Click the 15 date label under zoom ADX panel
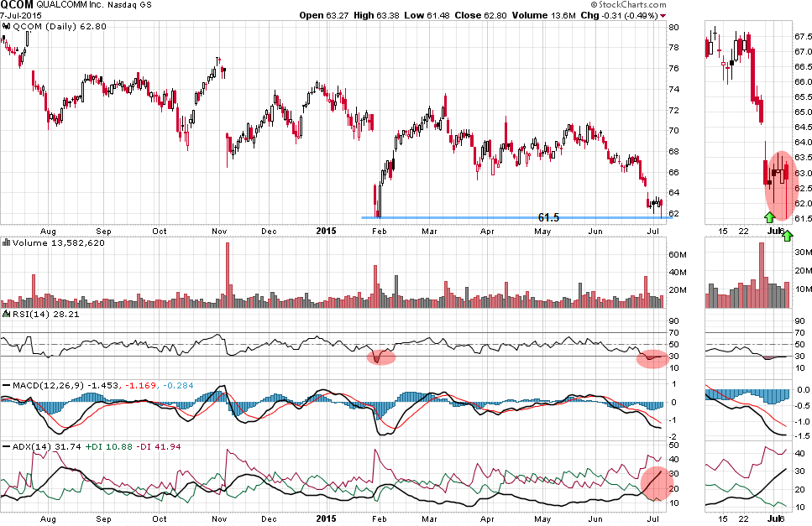Viewport: 812px width, 526px height. click(723, 518)
